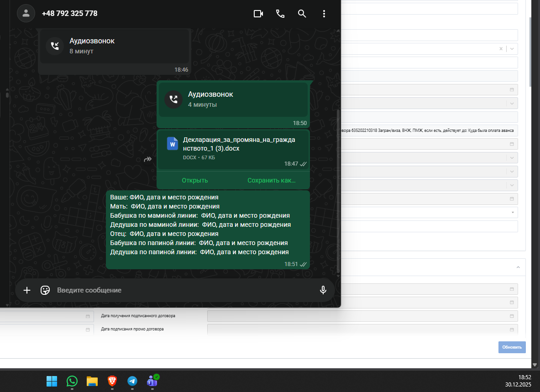
Task: Click Дата подписания промо договора date field
Action: pyautogui.click(x=362, y=329)
